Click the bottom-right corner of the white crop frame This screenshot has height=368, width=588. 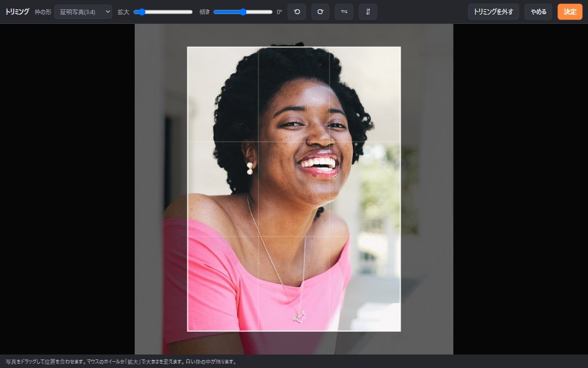click(x=401, y=331)
